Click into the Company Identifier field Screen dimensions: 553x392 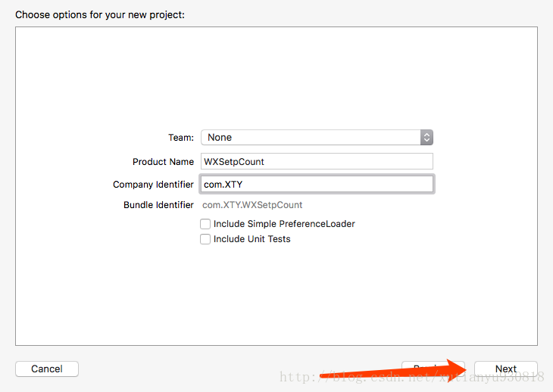317,185
